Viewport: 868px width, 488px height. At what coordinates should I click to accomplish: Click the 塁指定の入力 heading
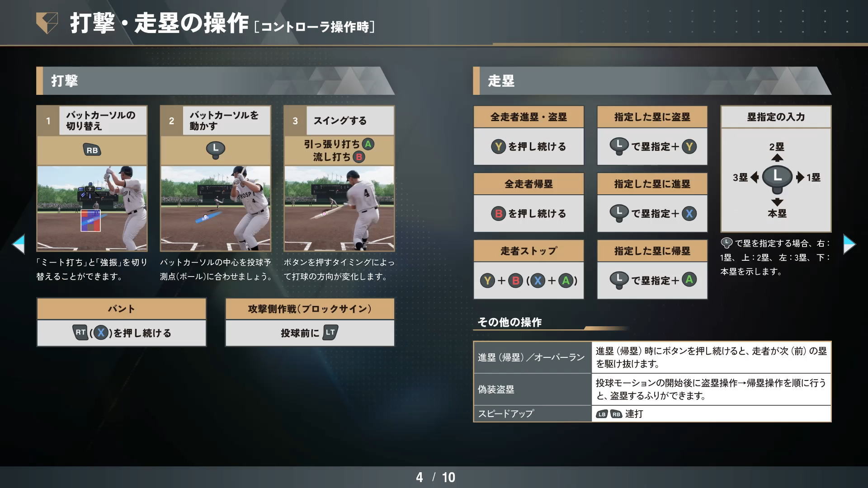[776, 117]
